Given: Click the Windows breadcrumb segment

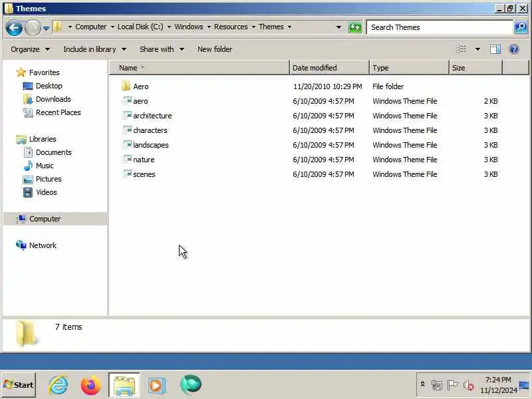Looking at the screenshot, I should pyautogui.click(x=189, y=27).
